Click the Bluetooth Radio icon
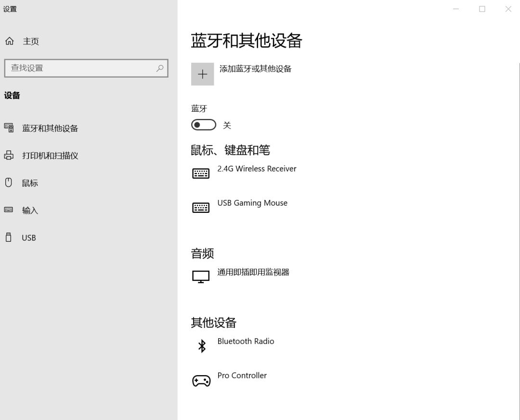 click(202, 346)
